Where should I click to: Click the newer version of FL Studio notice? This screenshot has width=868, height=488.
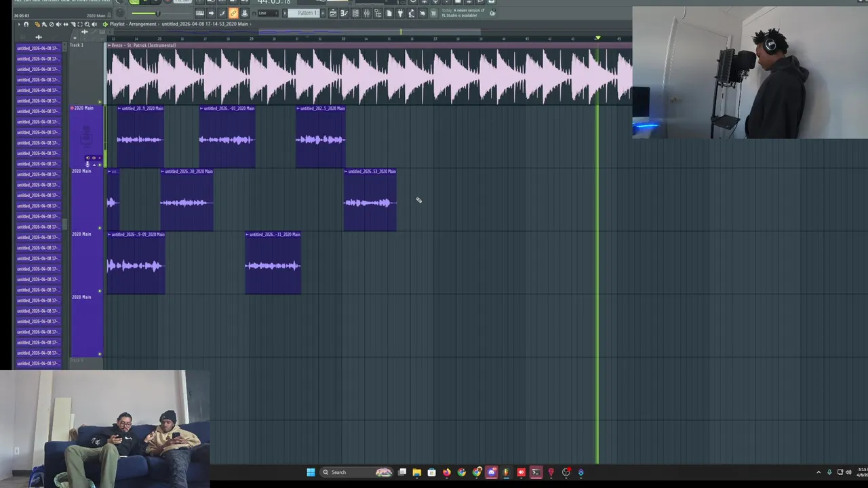coord(463,13)
